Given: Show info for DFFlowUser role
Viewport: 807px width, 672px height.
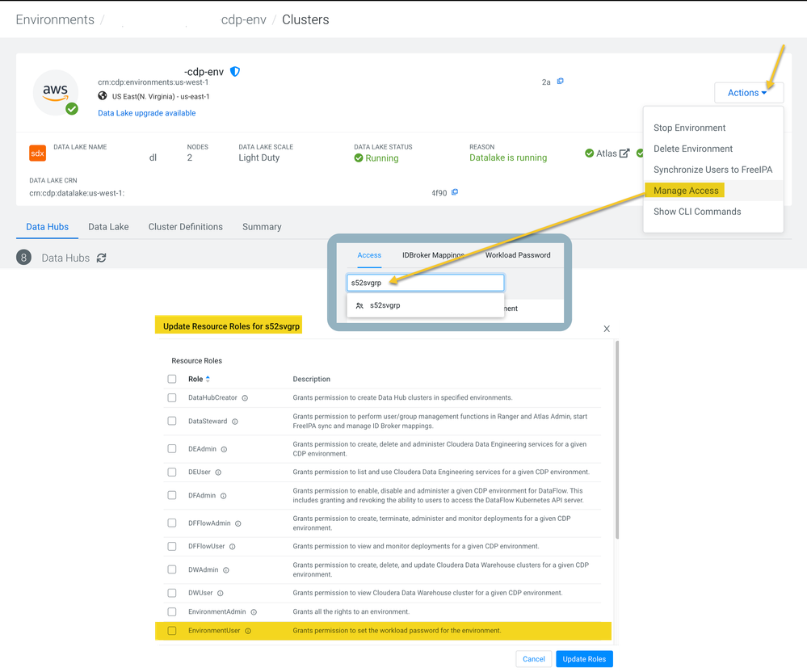Looking at the screenshot, I should pyautogui.click(x=232, y=547).
